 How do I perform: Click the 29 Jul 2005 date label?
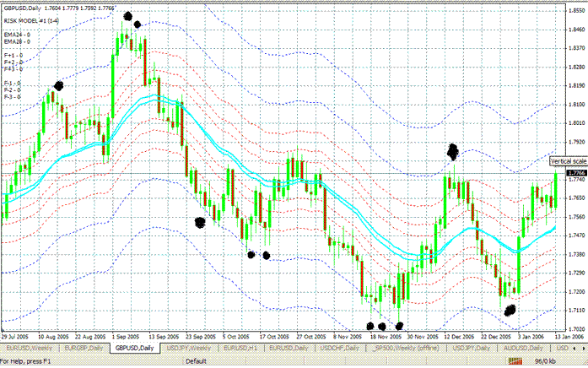(15, 337)
